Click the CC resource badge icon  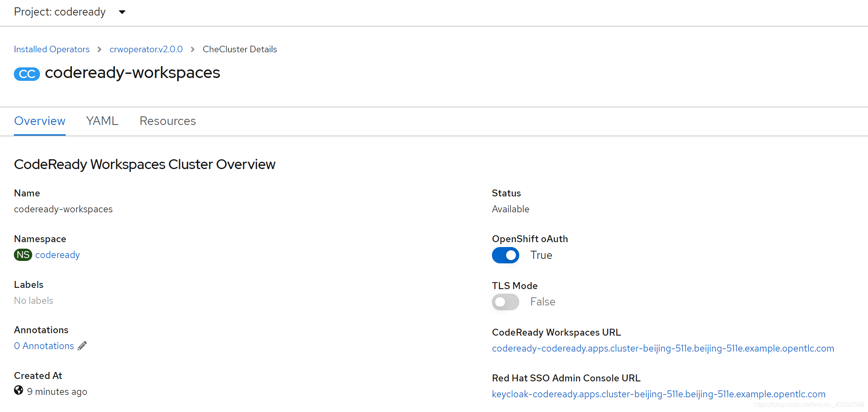pyautogui.click(x=27, y=74)
